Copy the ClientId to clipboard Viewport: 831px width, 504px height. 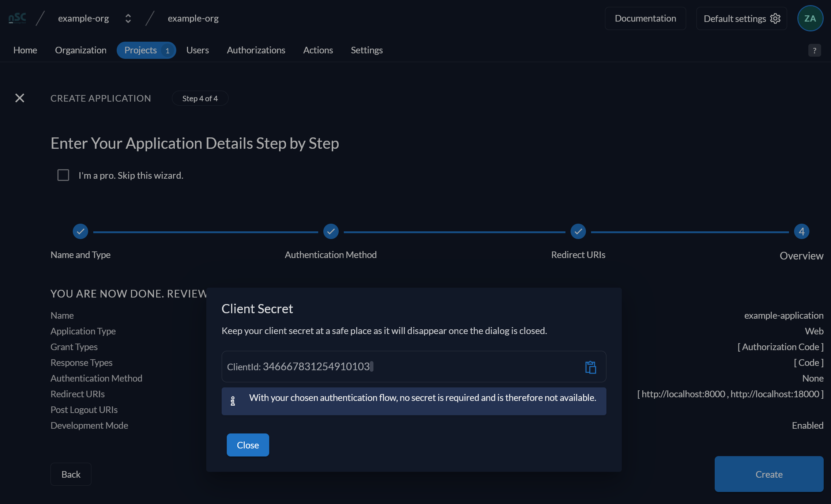click(x=591, y=367)
